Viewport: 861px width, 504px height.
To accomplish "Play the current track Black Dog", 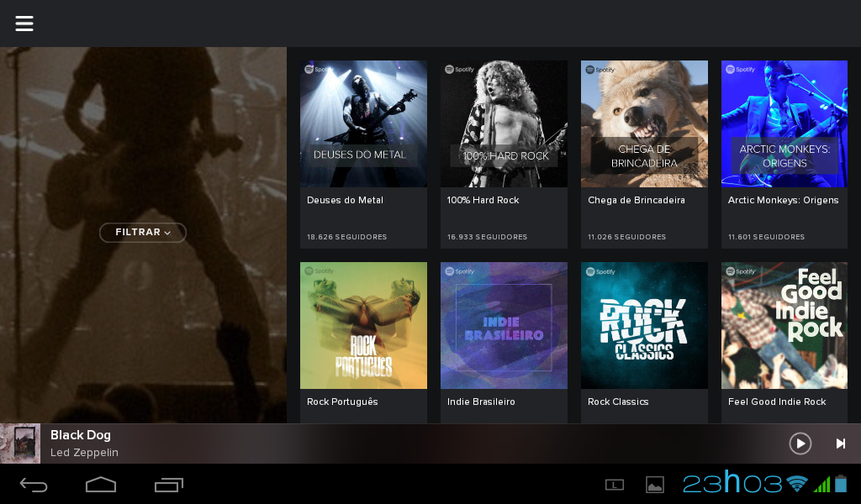I will [x=800, y=444].
